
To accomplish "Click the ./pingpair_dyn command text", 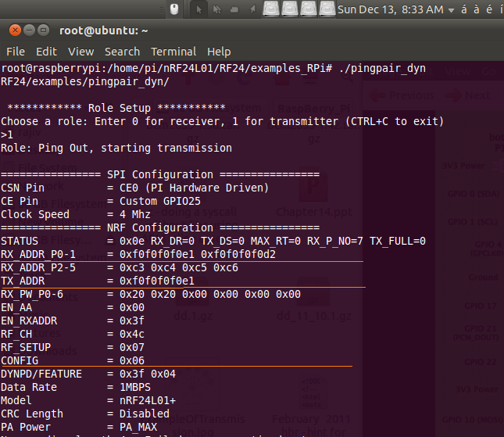I will 382,69.
